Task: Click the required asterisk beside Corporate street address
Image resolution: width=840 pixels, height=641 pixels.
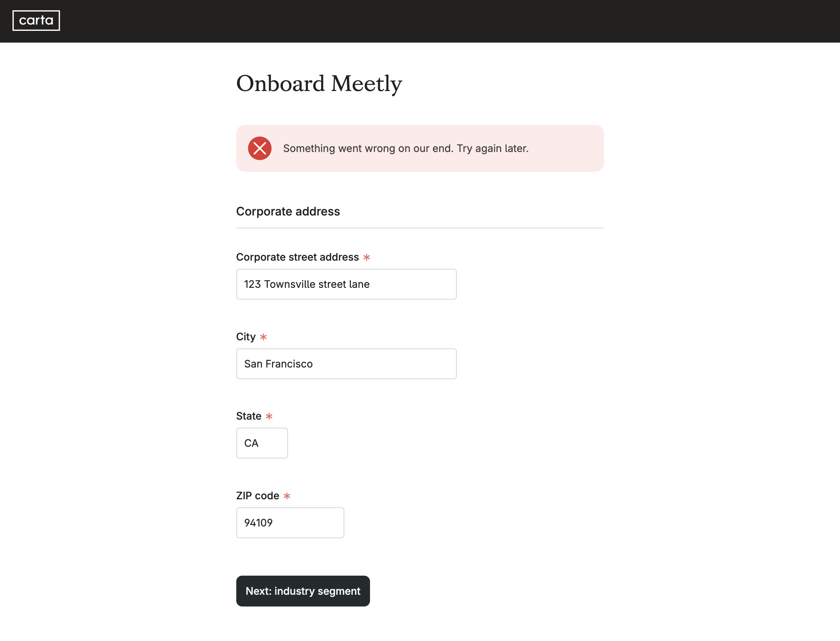Action: click(x=367, y=258)
